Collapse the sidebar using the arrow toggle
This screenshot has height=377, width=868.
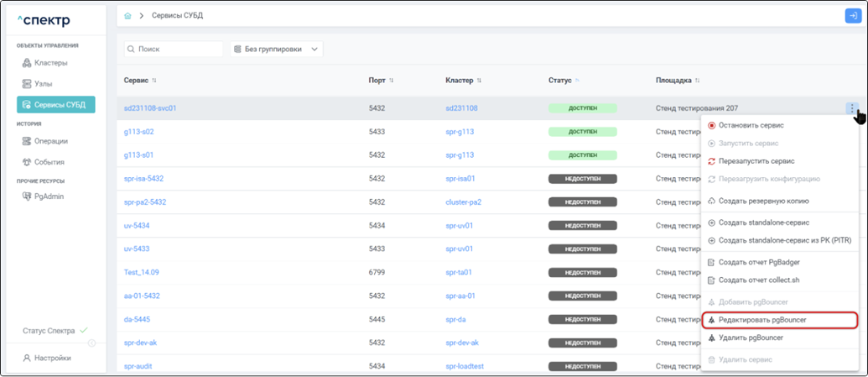click(x=91, y=343)
